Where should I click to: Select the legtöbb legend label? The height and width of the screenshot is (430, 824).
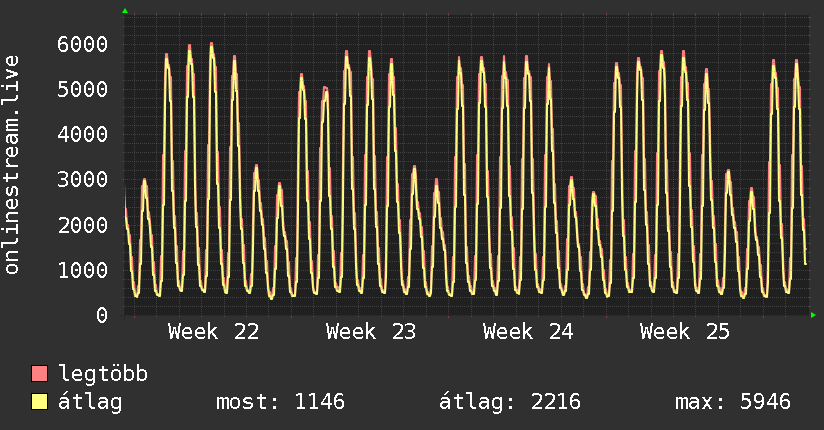point(103,374)
